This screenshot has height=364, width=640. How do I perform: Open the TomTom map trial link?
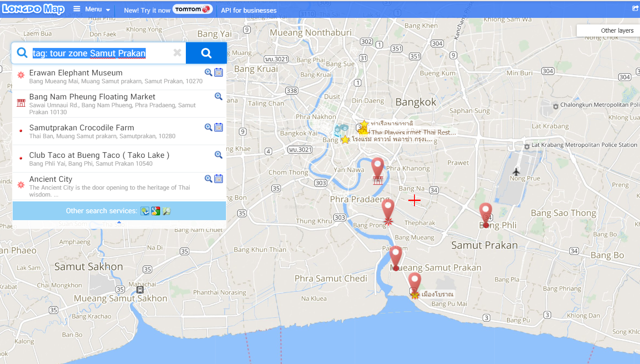(168, 10)
